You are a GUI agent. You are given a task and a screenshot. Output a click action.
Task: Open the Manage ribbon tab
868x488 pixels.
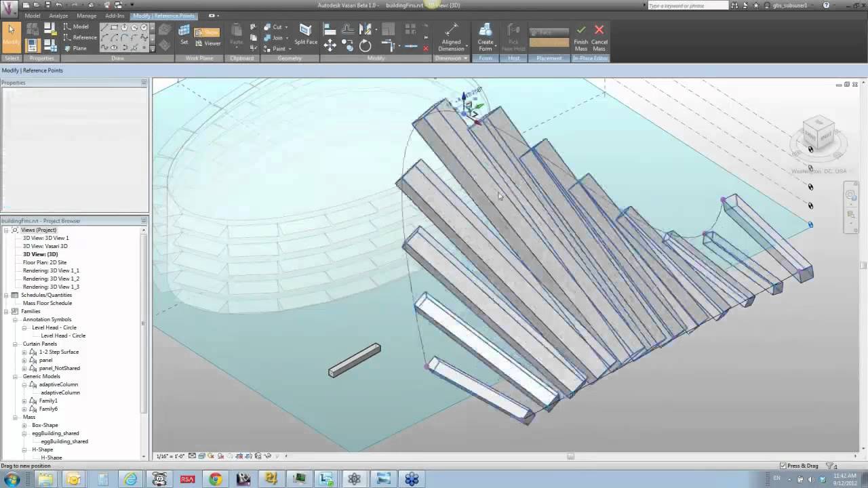tap(87, 16)
